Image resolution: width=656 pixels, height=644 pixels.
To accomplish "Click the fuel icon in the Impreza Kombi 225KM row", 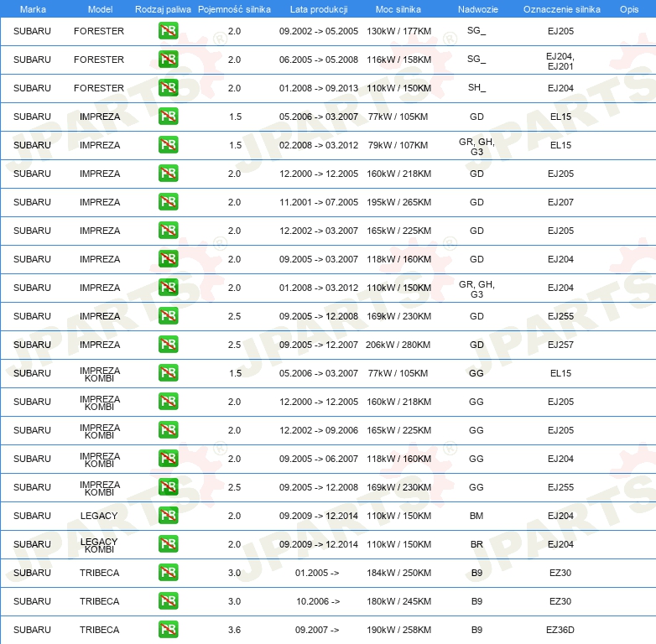I will 168,430.
